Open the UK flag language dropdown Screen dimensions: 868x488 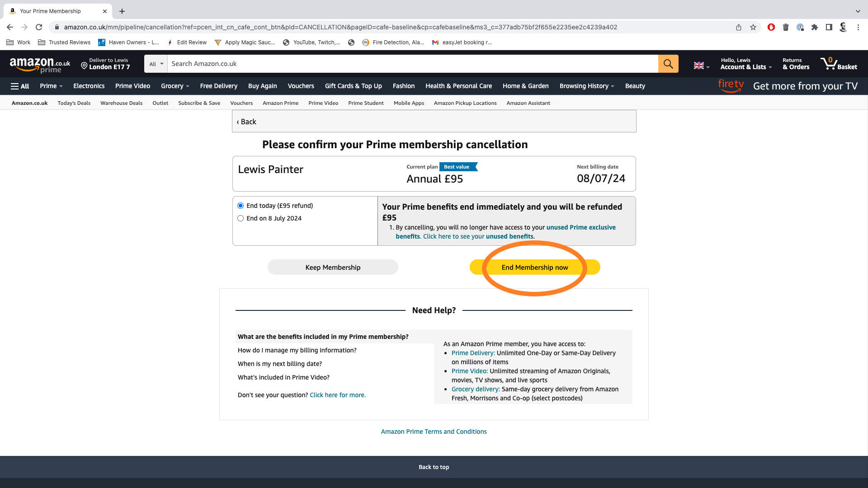[702, 66]
